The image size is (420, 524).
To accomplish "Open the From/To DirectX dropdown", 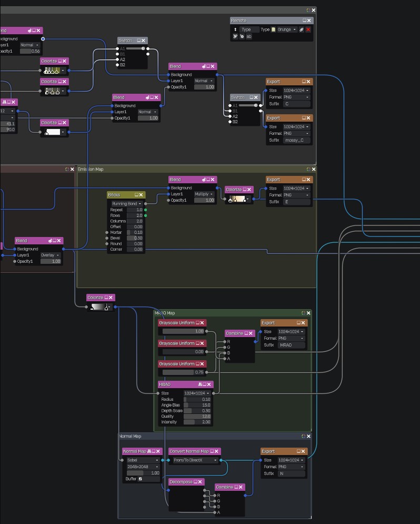I will click(x=195, y=460).
